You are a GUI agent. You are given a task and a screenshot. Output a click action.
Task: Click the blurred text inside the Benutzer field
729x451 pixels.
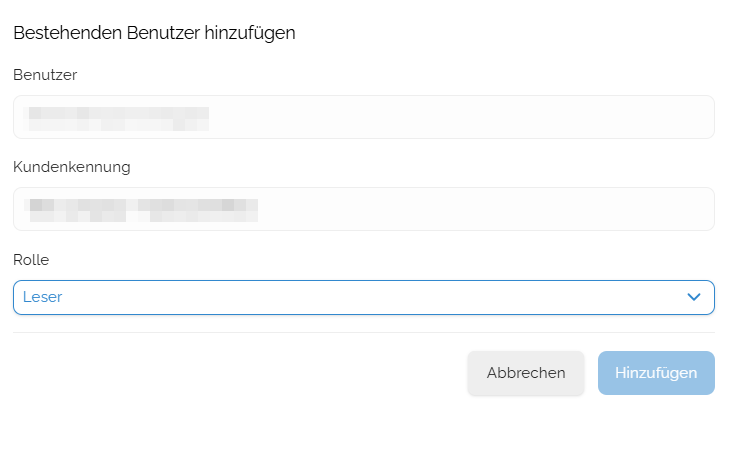coord(117,119)
